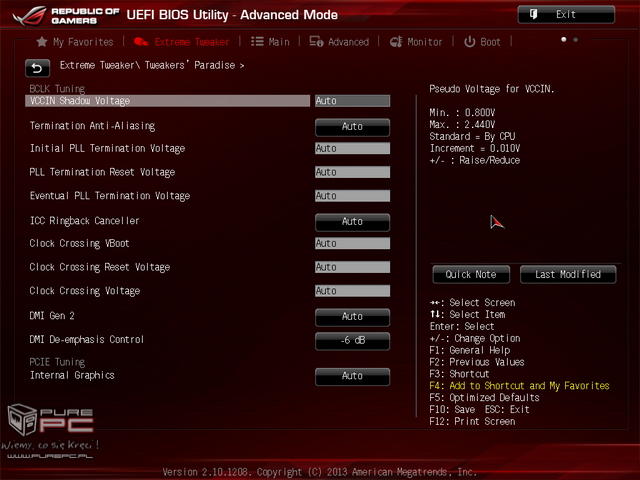Screen dimensions: 640x480
Task: Show Last Modified settings
Action: [568, 274]
